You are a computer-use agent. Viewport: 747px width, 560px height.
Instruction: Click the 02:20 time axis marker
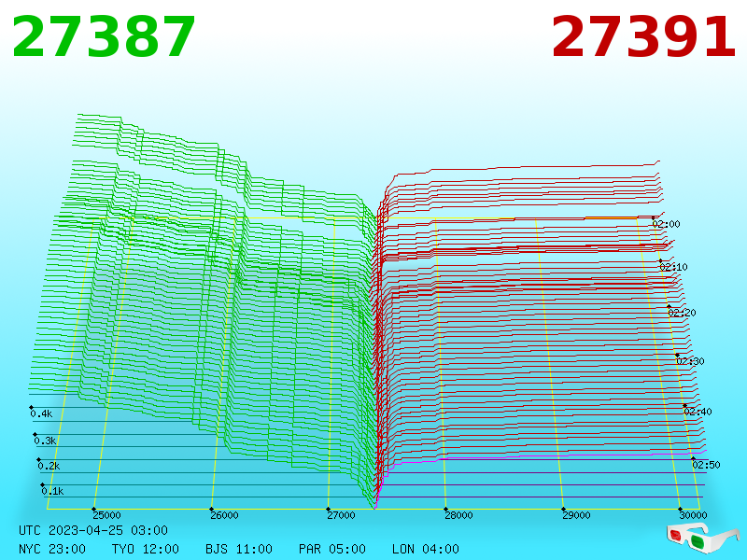(x=683, y=313)
